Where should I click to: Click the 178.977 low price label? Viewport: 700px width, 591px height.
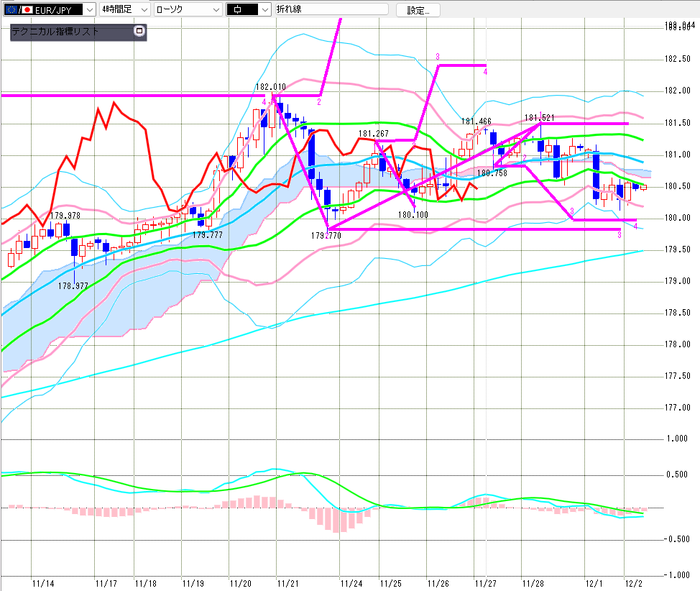coord(73,285)
